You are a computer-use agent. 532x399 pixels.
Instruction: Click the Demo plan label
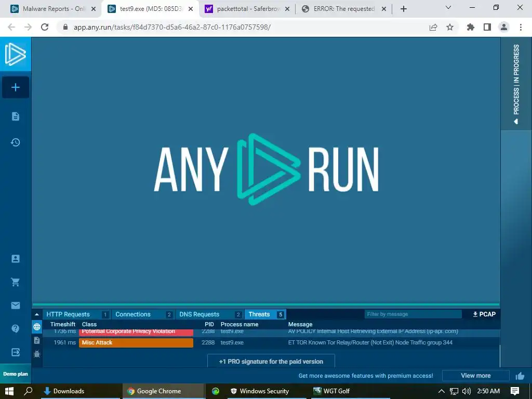pyautogui.click(x=16, y=374)
